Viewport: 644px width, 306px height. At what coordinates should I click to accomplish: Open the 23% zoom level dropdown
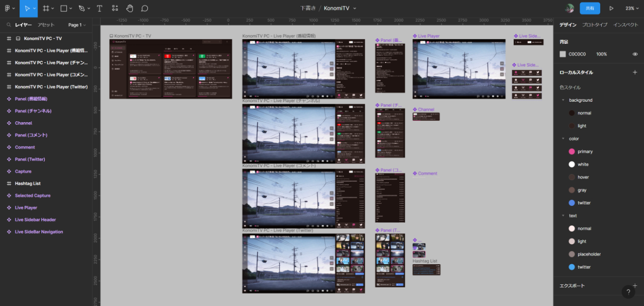point(632,8)
